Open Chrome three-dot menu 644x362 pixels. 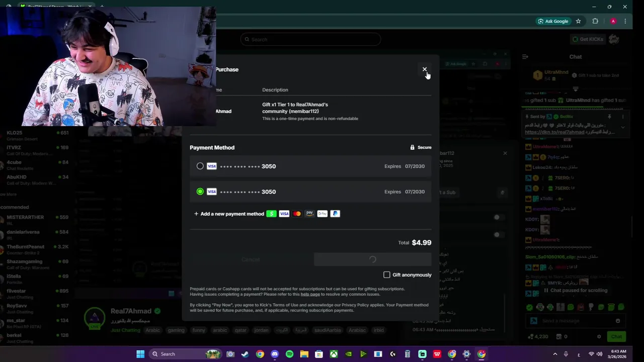(x=625, y=21)
